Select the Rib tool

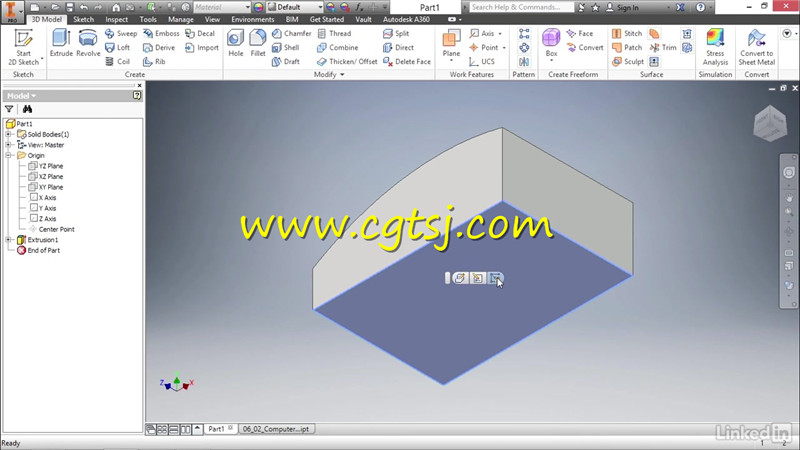click(x=154, y=61)
